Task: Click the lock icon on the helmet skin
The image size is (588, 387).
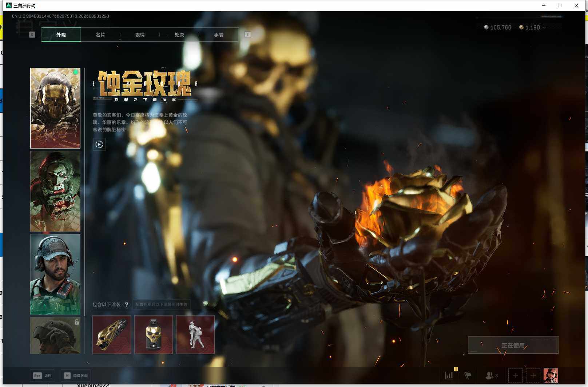Action: click(x=76, y=322)
